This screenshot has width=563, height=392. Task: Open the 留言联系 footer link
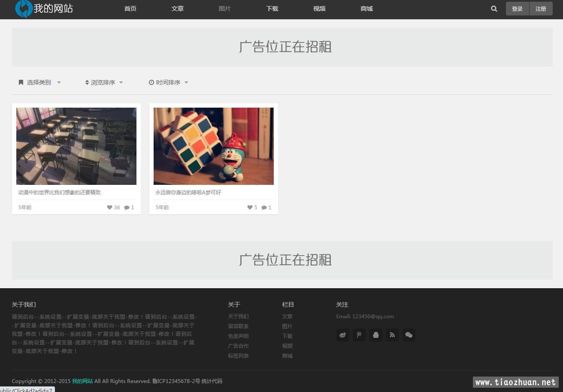coord(238,326)
